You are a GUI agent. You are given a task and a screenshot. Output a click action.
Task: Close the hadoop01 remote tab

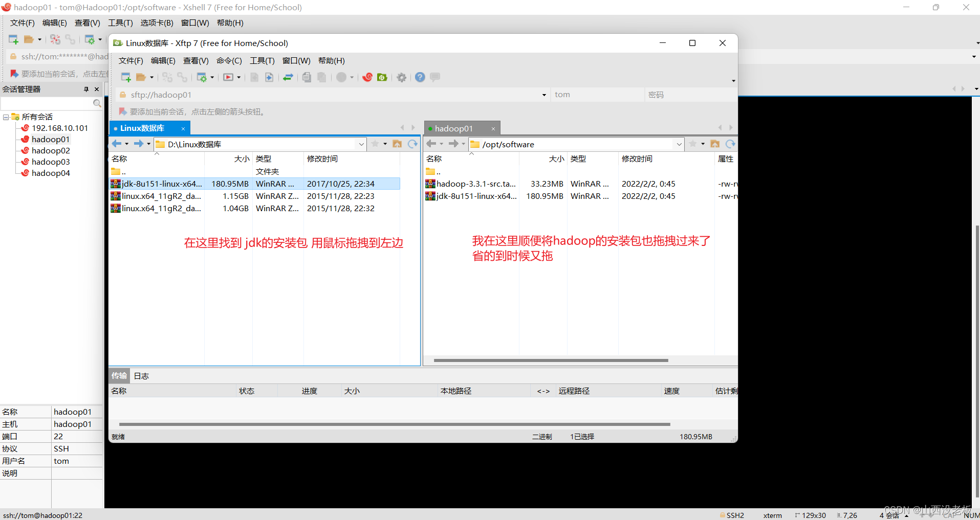coord(493,129)
